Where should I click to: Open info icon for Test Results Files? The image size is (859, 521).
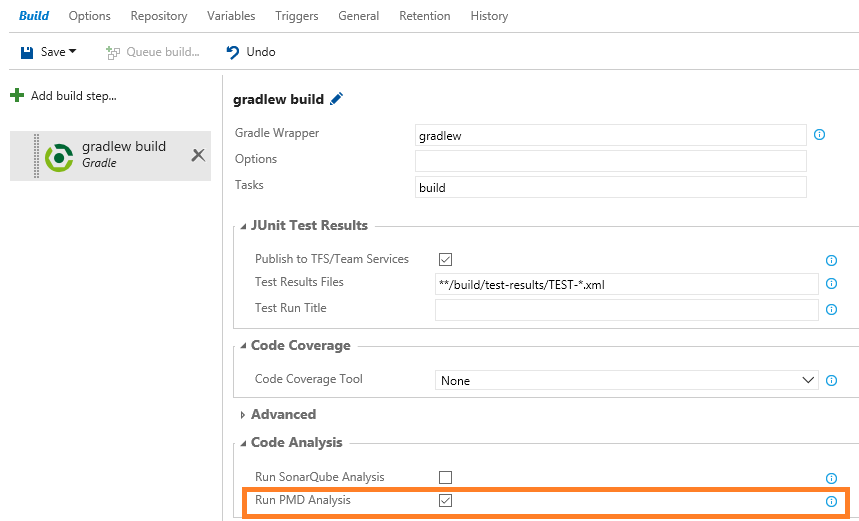831,283
